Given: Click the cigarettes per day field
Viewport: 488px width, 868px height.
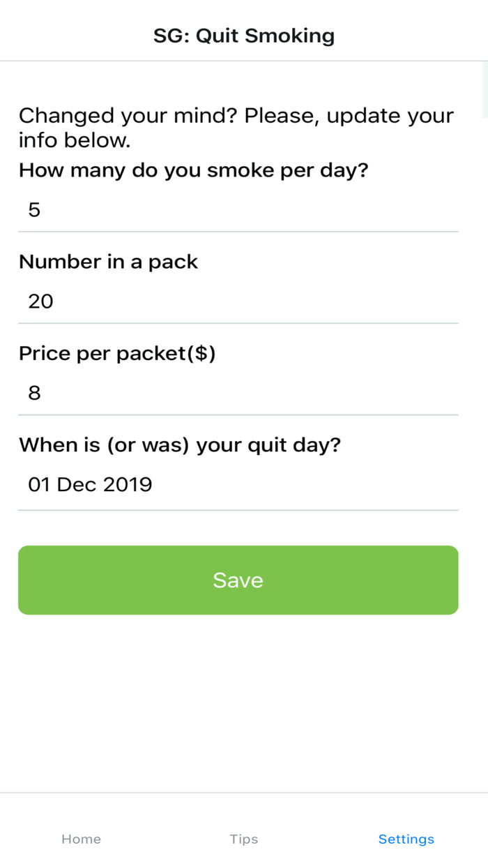Looking at the screenshot, I should click(x=238, y=209).
